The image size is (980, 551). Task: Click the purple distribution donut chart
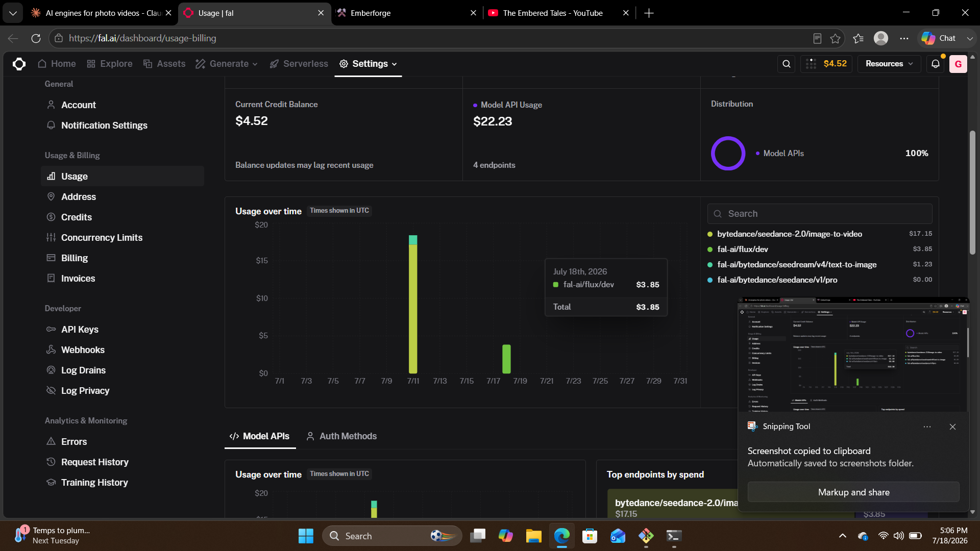click(x=728, y=153)
